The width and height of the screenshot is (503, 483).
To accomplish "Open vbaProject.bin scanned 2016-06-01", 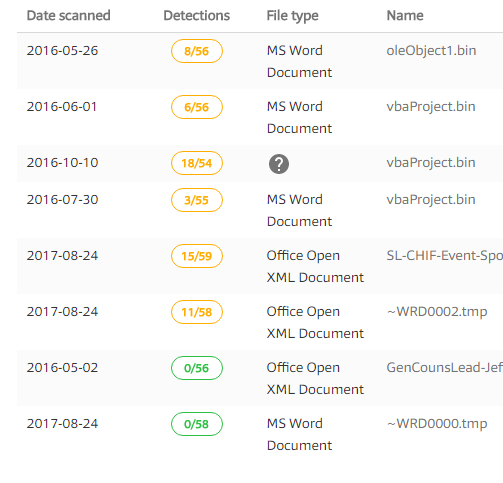I will (431, 107).
